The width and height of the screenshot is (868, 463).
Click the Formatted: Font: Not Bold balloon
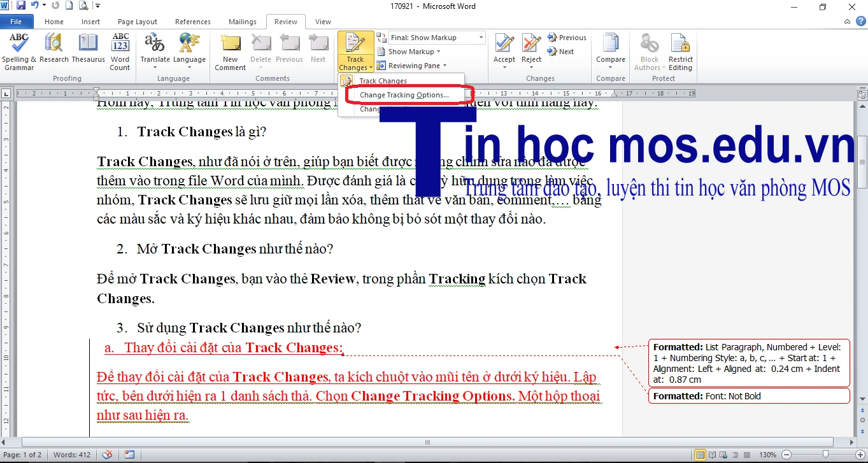[749, 396]
